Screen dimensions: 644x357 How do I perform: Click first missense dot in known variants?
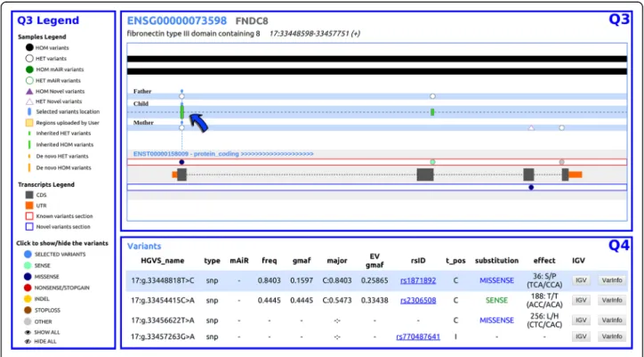[182, 162]
